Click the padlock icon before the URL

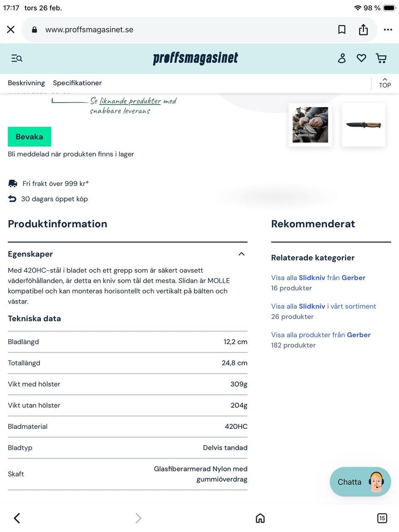pos(34,30)
